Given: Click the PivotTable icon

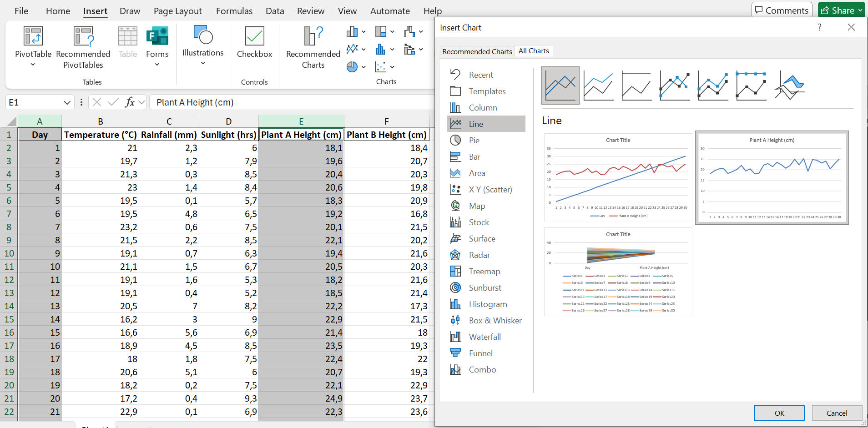Looking at the screenshot, I should click(33, 36).
